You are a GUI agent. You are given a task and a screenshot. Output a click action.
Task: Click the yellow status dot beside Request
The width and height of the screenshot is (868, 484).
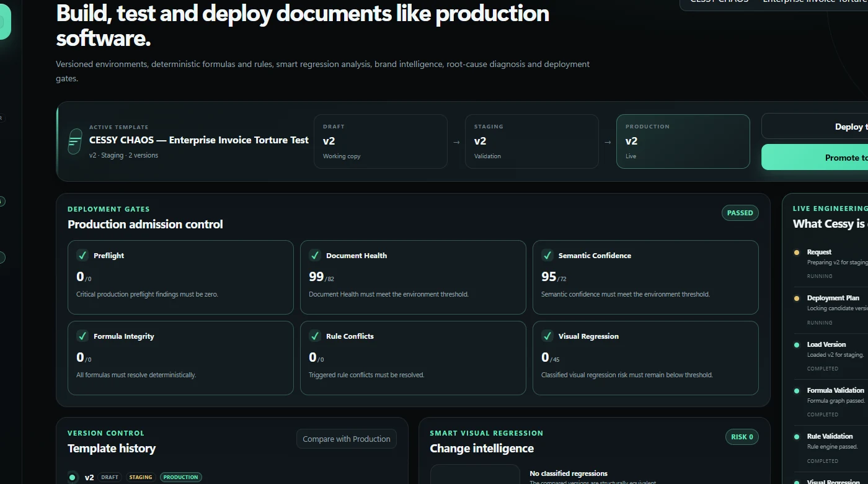[797, 253]
